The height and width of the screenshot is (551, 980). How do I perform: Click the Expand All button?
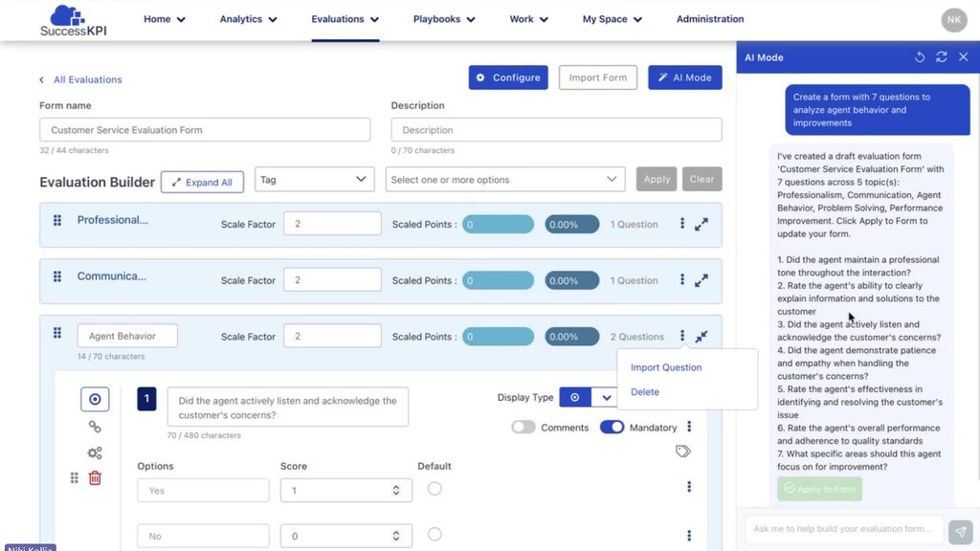(202, 182)
